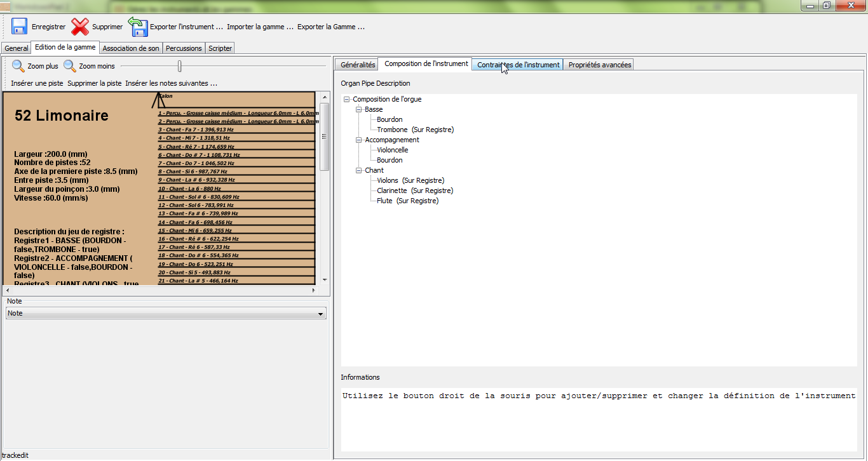Screen dimensions: 868x461
Task: Click the zoom level slider handle
Action: [180, 66]
